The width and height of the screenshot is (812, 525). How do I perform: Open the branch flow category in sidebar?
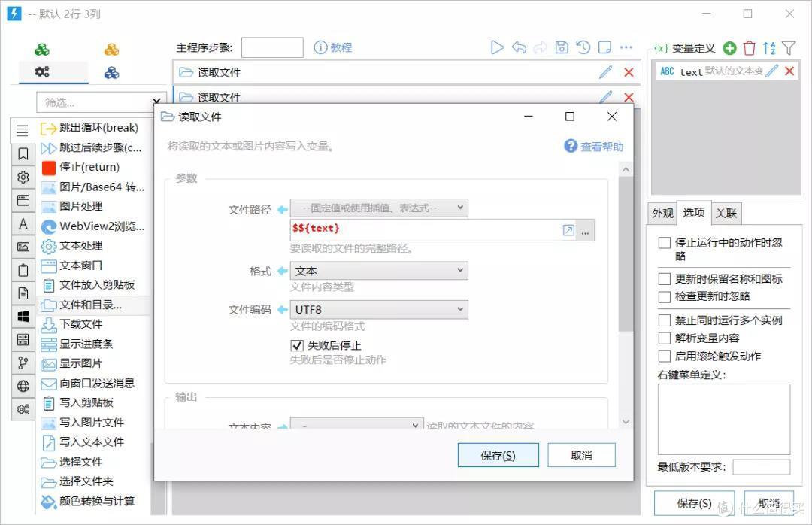pyautogui.click(x=23, y=363)
